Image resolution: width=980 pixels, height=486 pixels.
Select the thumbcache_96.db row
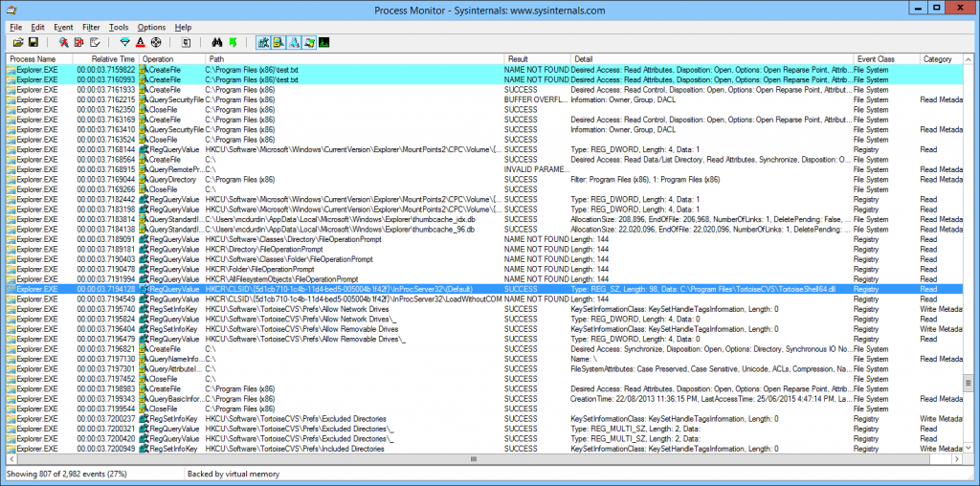(485, 230)
